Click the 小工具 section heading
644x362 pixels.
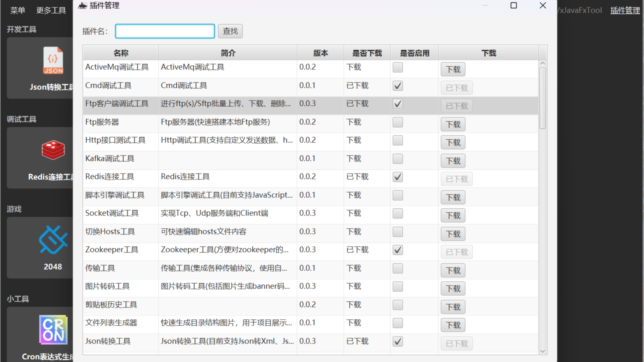tap(18, 299)
